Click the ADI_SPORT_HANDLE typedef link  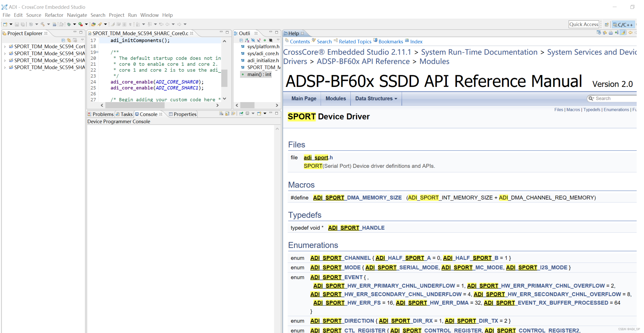(x=356, y=228)
